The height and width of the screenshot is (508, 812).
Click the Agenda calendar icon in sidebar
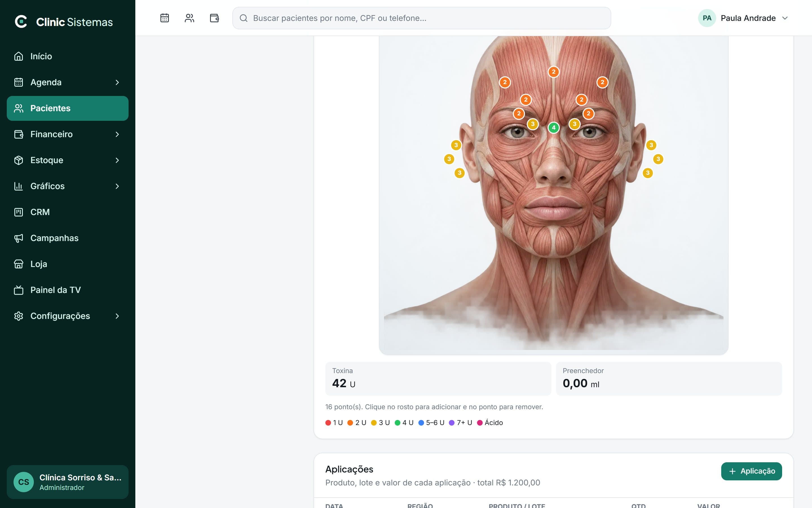18,82
